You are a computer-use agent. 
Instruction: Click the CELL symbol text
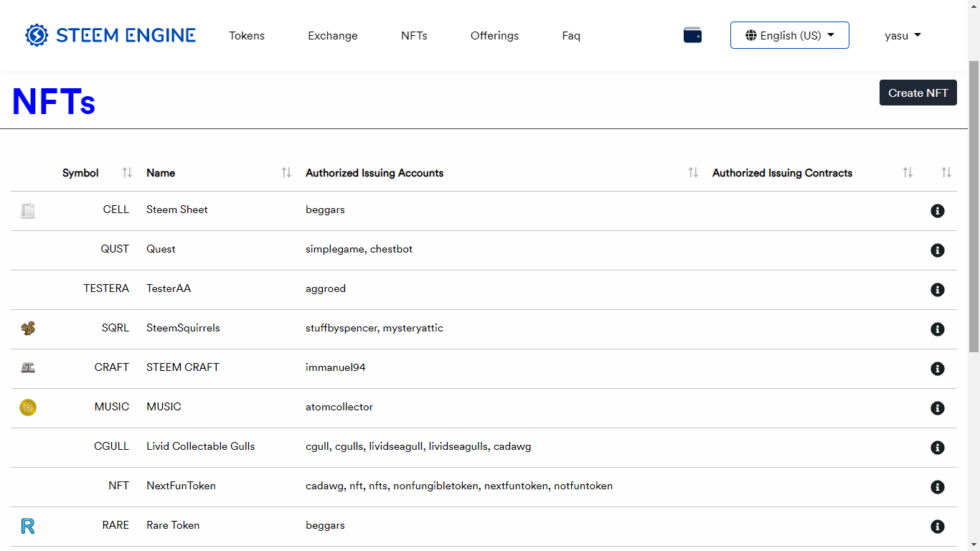[x=116, y=209]
